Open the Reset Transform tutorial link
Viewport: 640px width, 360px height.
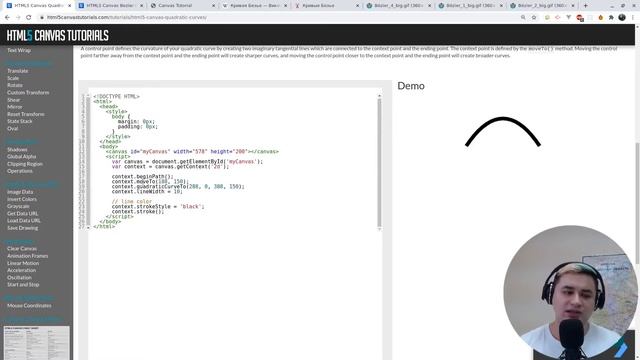(x=26, y=114)
